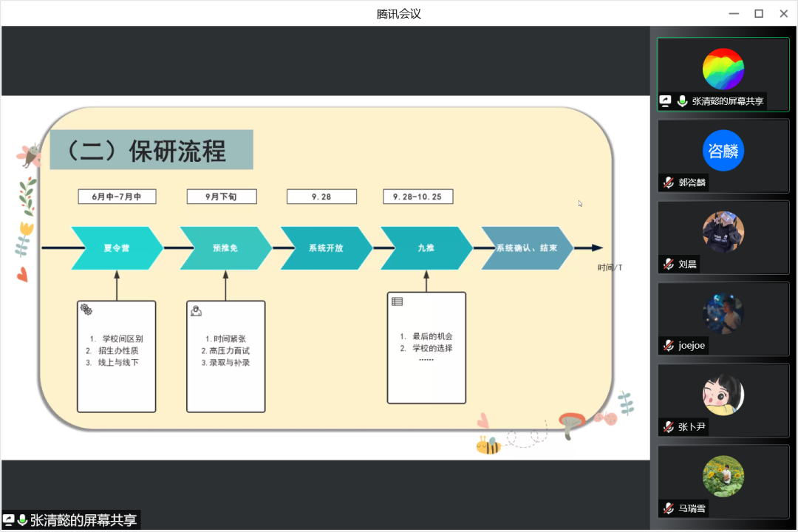
Task: Click 刘晨's muted microphone icon
Action: click(x=669, y=264)
